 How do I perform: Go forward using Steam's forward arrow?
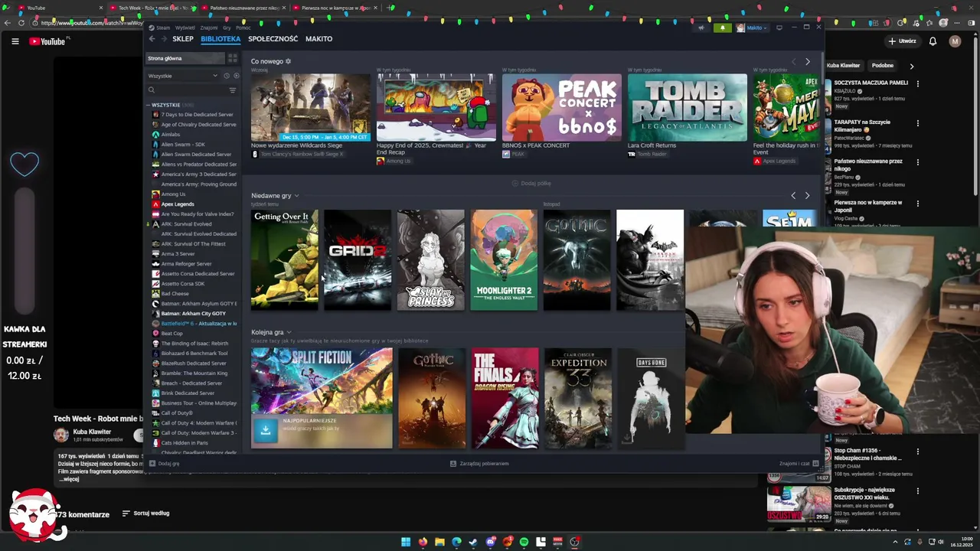click(x=164, y=38)
